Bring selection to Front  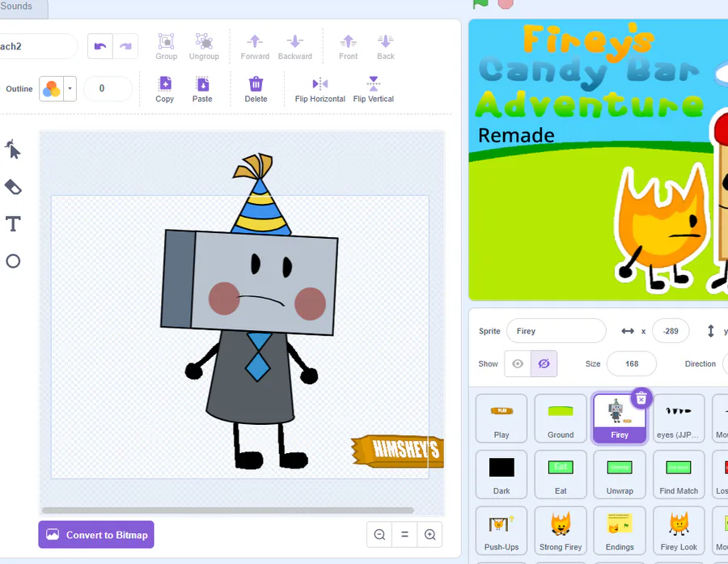tap(348, 47)
